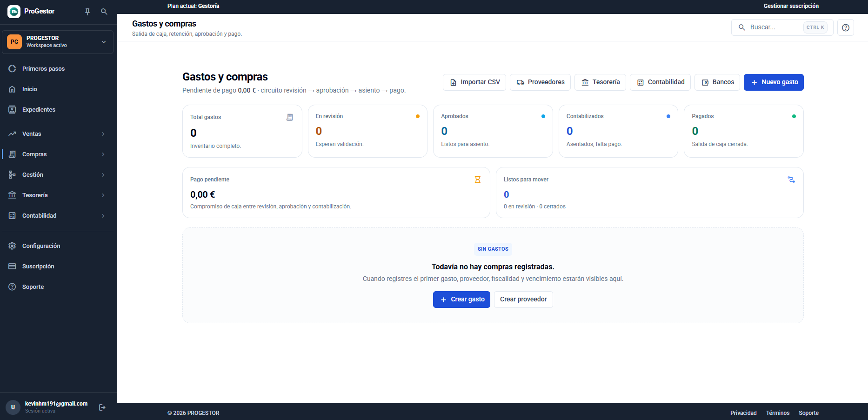This screenshot has height=420, width=868.
Task: Open Suscripción in the sidebar
Action: pos(58,267)
